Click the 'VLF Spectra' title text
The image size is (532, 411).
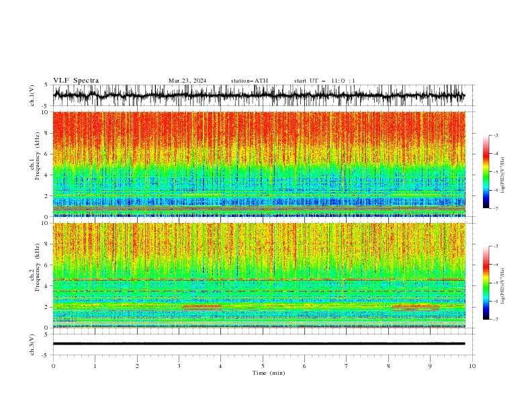coord(76,81)
